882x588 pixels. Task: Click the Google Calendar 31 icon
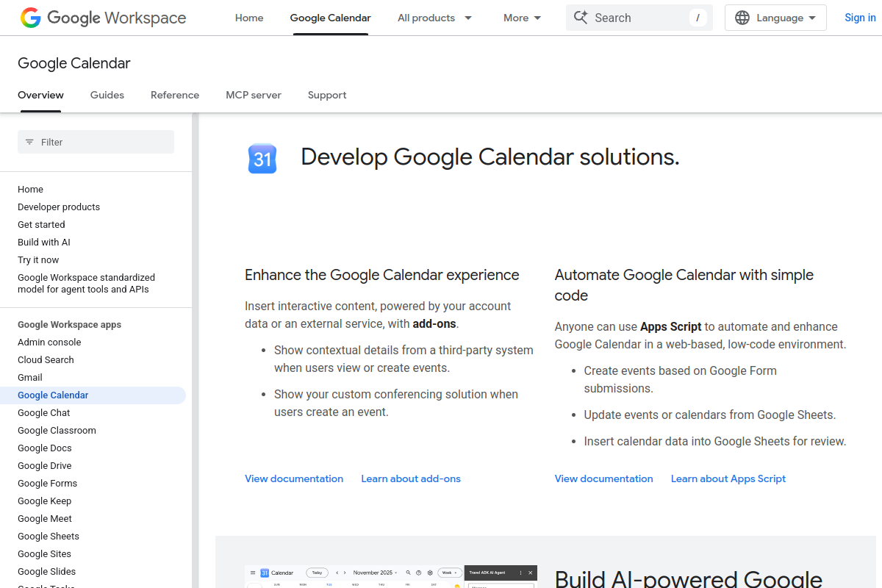click(x=262, y=158)
